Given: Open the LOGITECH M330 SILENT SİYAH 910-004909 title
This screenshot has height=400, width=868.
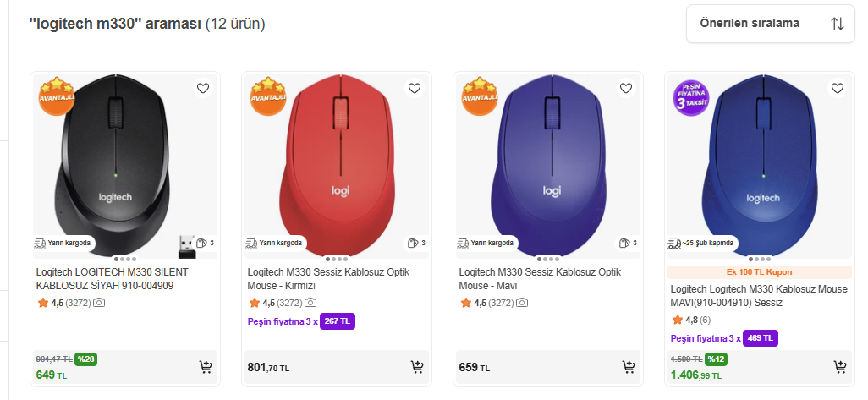Looking at the screenshot, I should [x=113, y=279].
